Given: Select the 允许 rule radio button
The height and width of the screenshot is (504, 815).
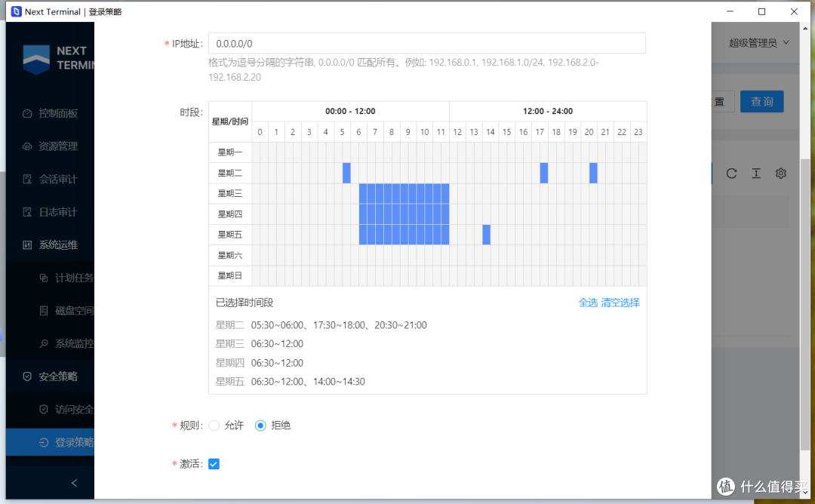Looking at the screenshot, I should [214, 426].
